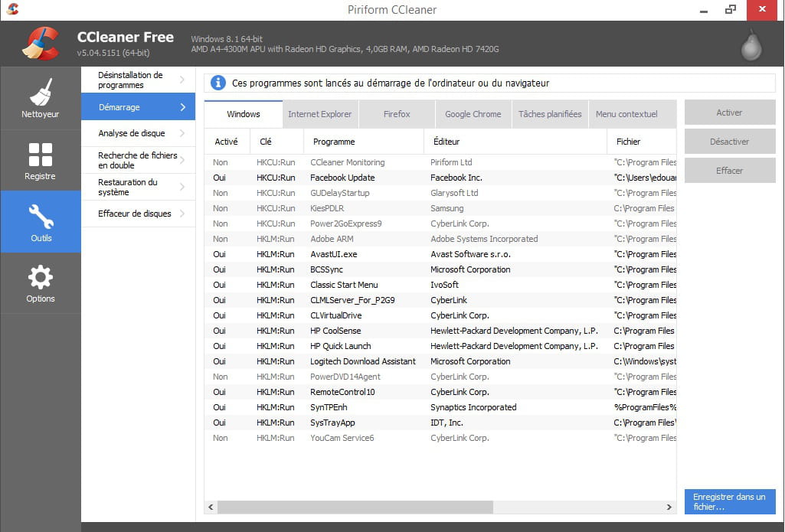The image size is (785, 532).
Task: Click IDT, Inc. in the Éditeur column
Action: 446,423
